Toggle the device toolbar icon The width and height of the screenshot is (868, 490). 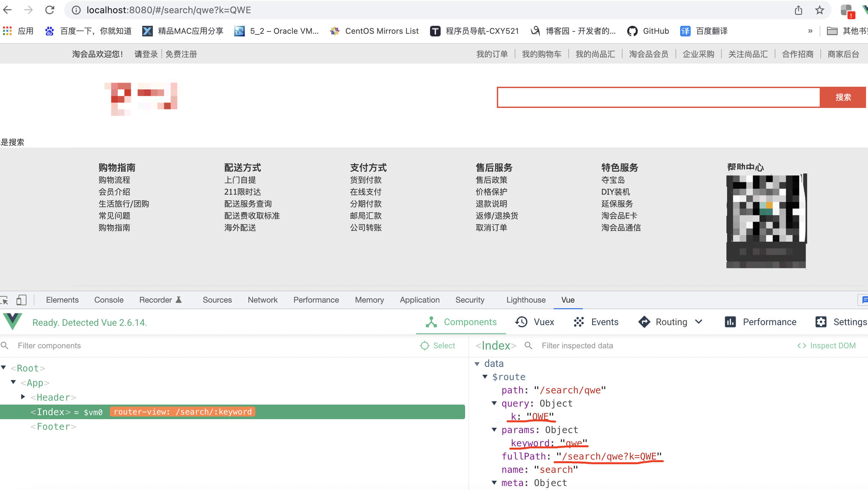coord(21,300)
